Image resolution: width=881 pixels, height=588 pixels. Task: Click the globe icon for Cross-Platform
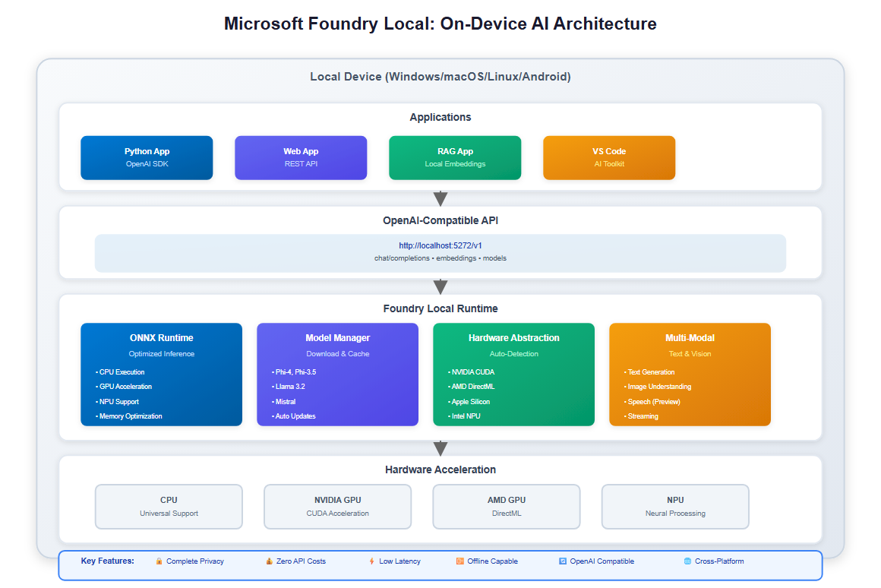point(687,561)
